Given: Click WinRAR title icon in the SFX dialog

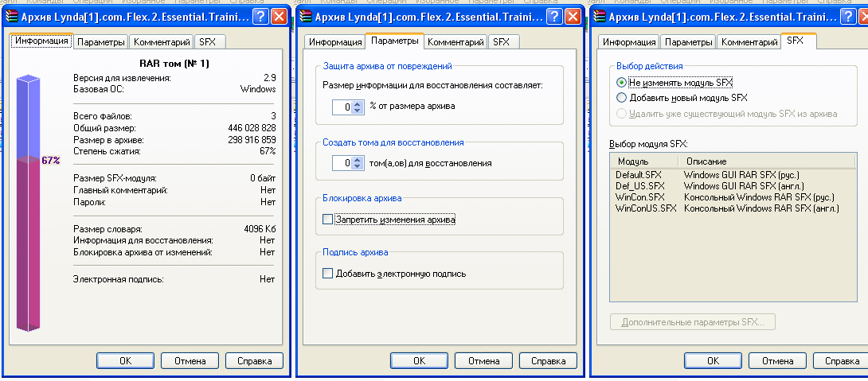Looking at the screenshot, I should [599, 17].
